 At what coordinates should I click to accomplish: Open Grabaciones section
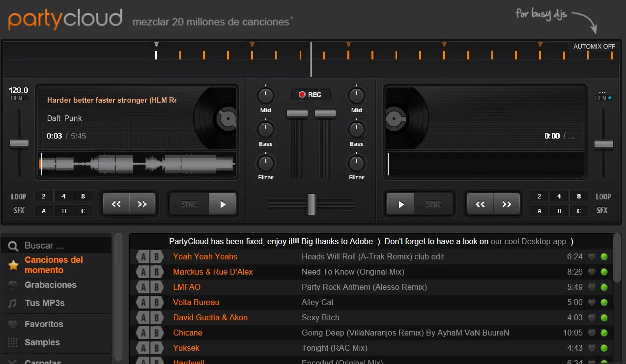point(51,285)
